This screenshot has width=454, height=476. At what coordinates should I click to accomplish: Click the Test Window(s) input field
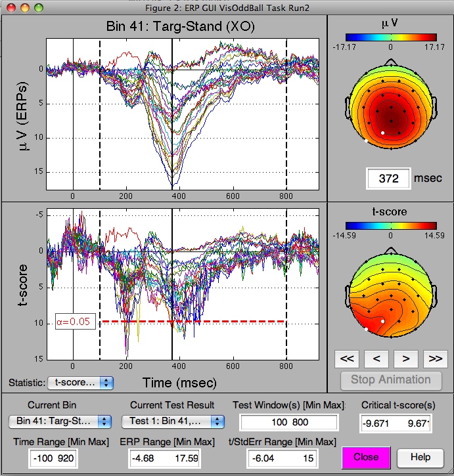tap(288, 423)
